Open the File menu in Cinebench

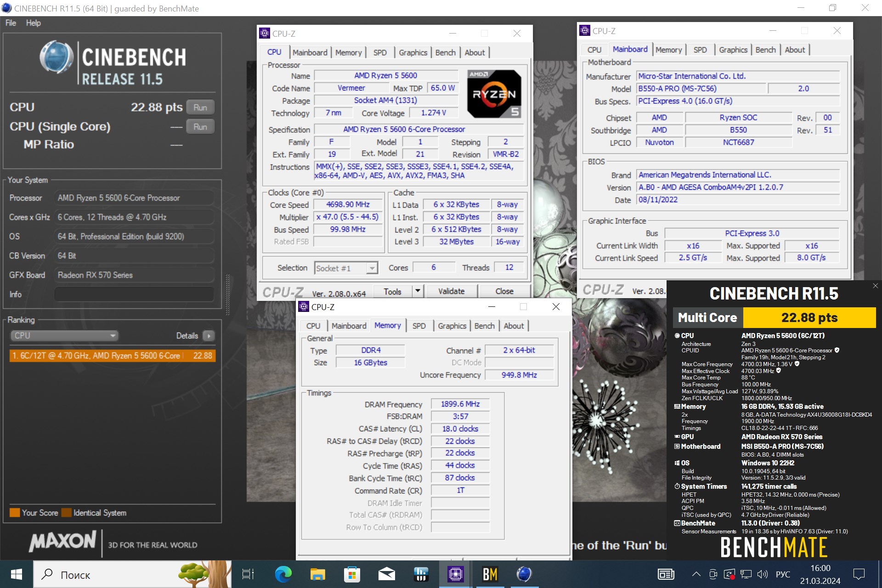(x=11, y=23)
